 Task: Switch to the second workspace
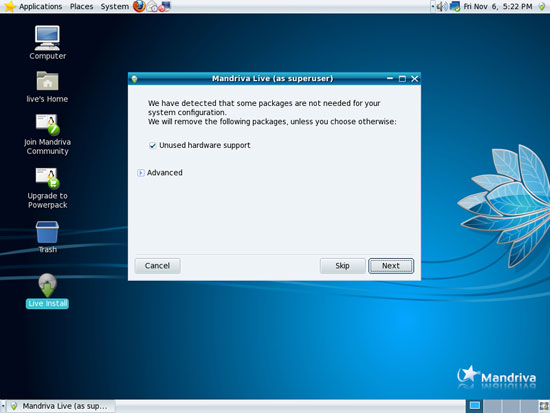pos(492,406)
